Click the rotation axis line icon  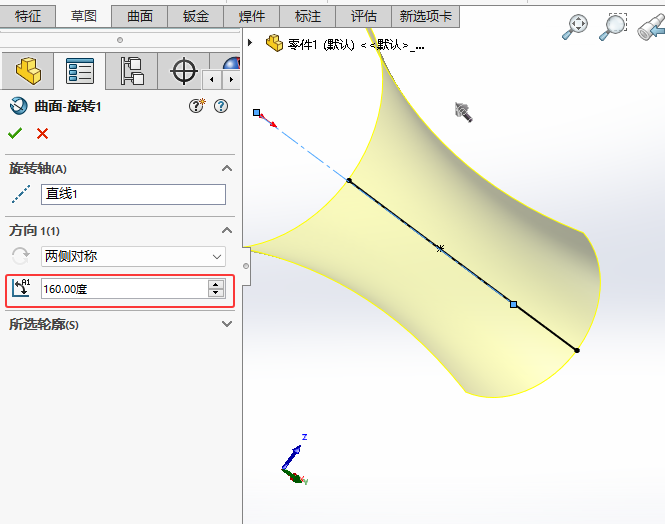coord(21,194)
